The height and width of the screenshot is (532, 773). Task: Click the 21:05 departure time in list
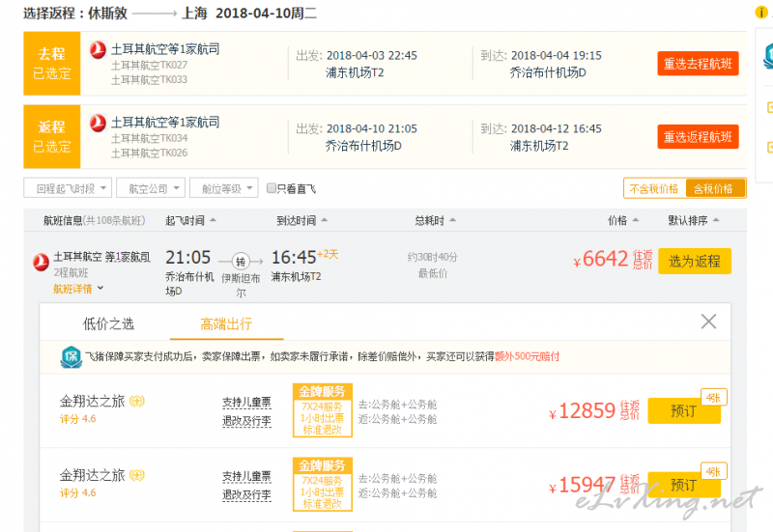[187, 258]
